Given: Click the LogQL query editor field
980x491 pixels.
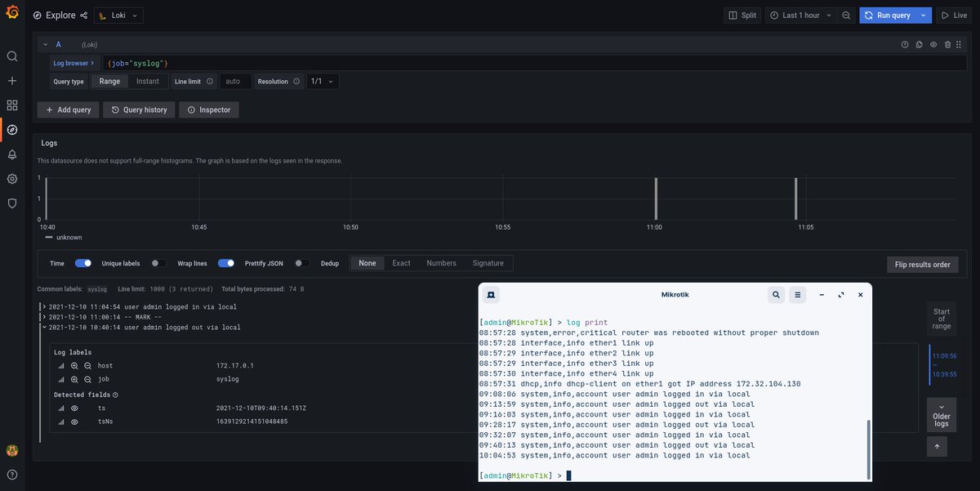Looking at the screenshot, I should pyautogui.click(x=534, y=63).
